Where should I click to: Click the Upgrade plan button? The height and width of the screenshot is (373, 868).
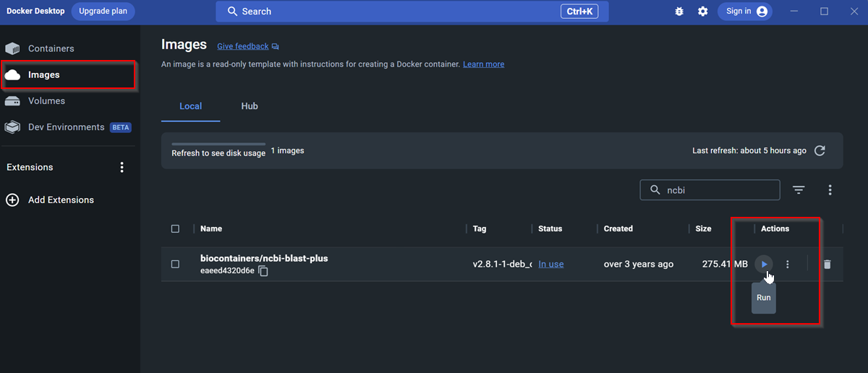(x=103, y=12)
